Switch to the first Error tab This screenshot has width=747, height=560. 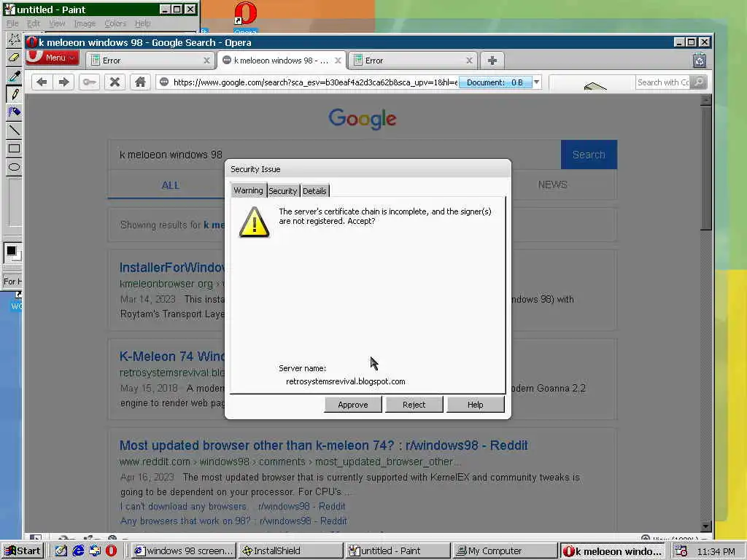click(x=150, y=61)
